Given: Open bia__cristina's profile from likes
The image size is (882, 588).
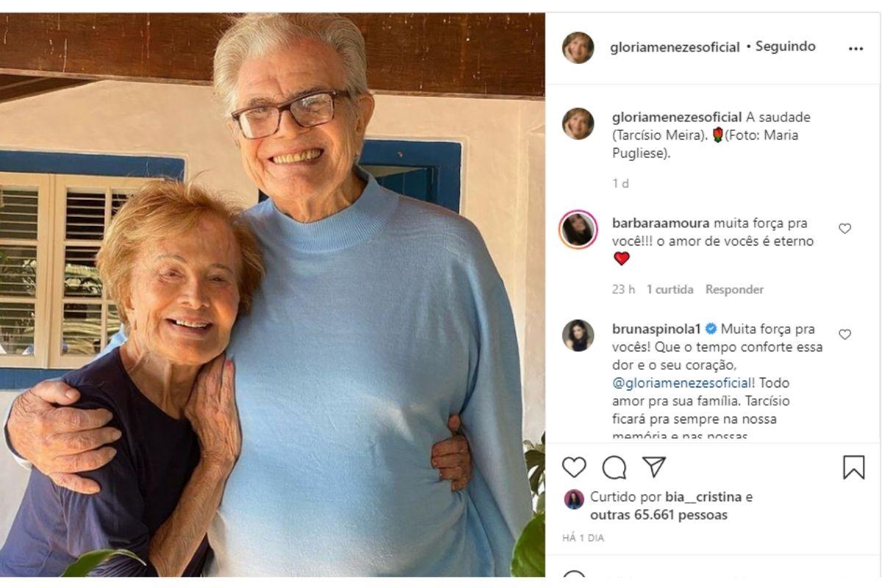Looking at the screenshot, I should [x=704, y=497].
